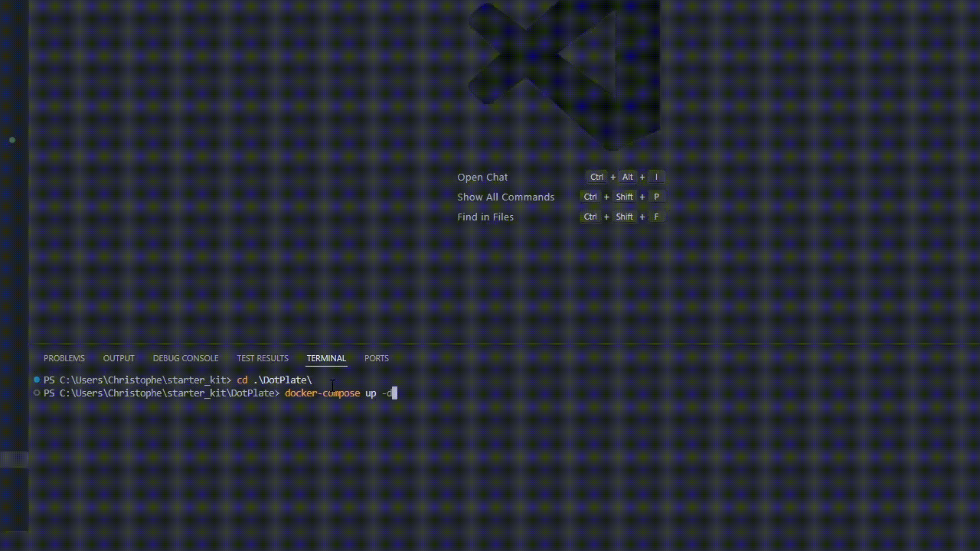Show the TEST RESULTS tab

pyautogui.click(x=263, y=358)
